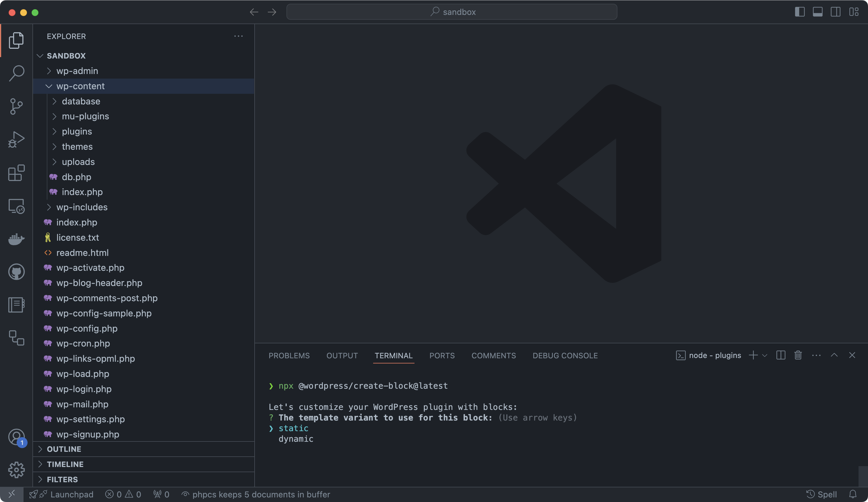Close the terminal panel
The image size is (868, 502).
[852, 355]
